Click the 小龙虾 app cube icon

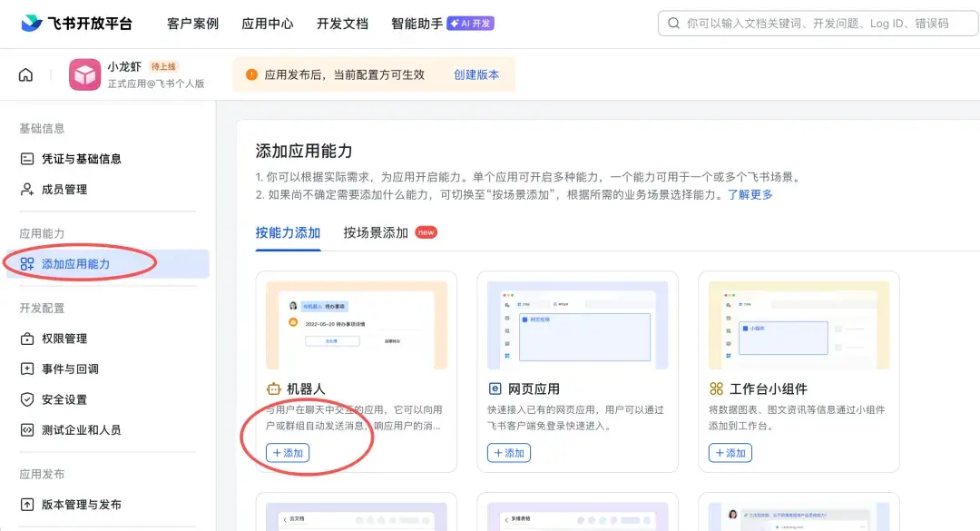(85, 75)
